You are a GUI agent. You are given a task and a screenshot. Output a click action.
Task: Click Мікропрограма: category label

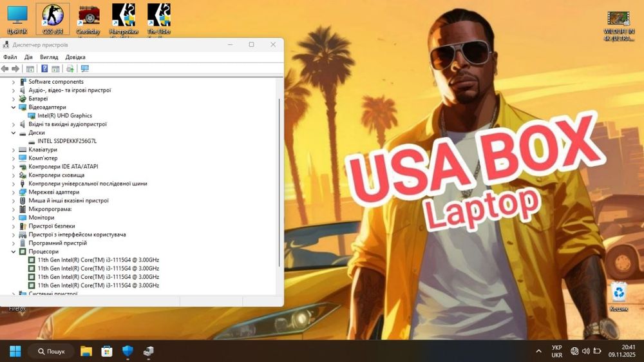pos(50,209)
